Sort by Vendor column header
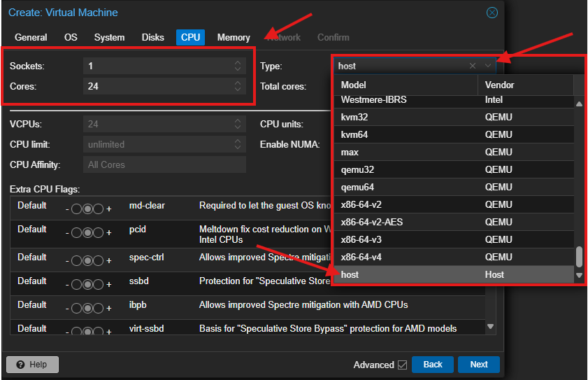Image resolution: width=588 pixels, height=380 pixels. [x=526, y=85]
